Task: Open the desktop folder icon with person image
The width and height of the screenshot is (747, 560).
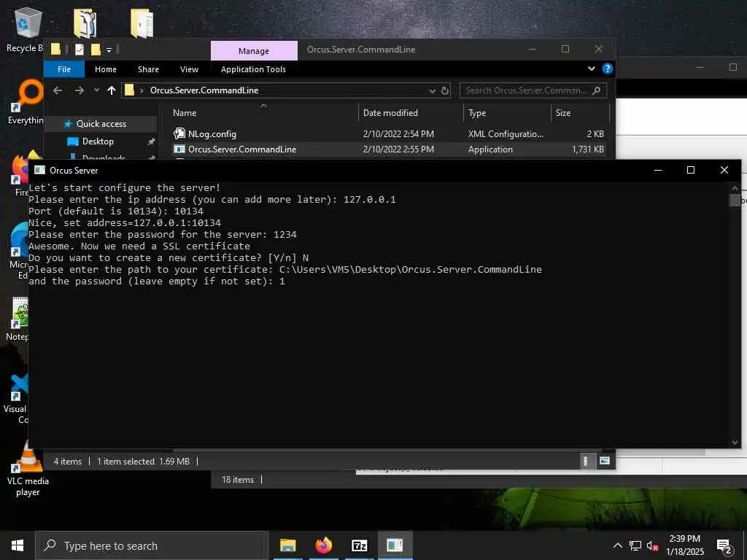Action: coord(85,23)
